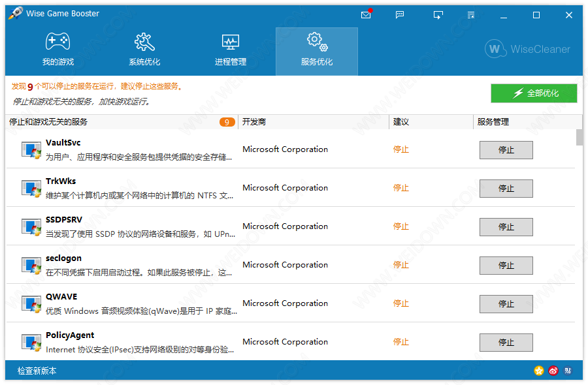Click the QWAVE service icon
Image resolution: width=588 pixels, height=385 pixels.
pyautogui.click(x=31, y=304)
